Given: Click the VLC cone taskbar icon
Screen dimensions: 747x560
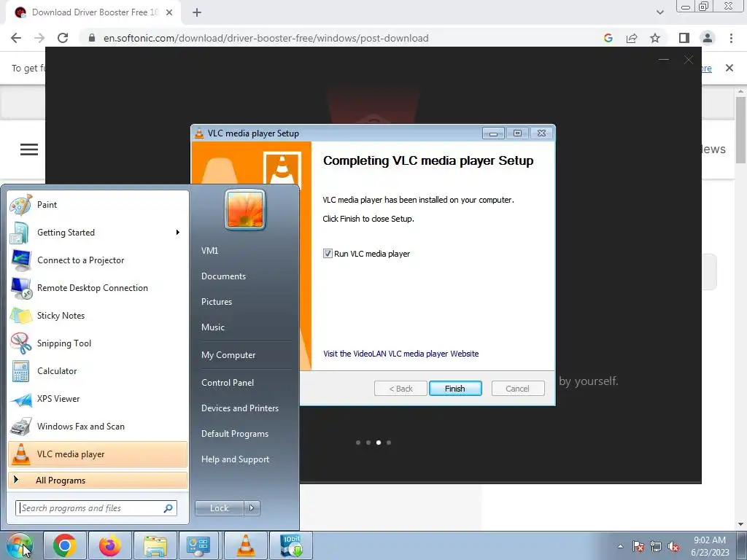Looking at the screenshot, I should pyautogui.click(x=245, y=545).
